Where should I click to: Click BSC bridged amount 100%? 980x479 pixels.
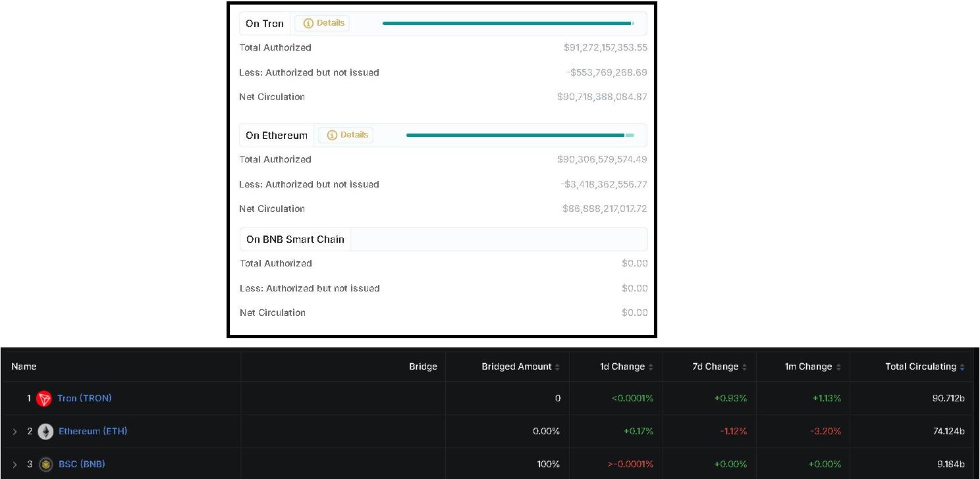548,464
